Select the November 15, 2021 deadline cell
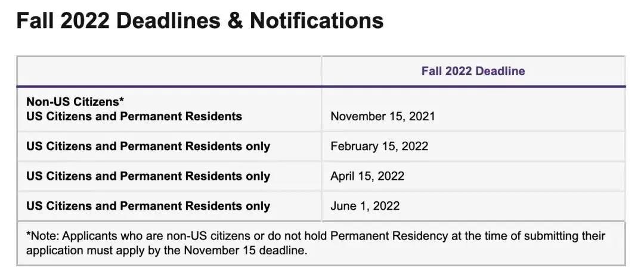The image size is (644, 274). 383,116
